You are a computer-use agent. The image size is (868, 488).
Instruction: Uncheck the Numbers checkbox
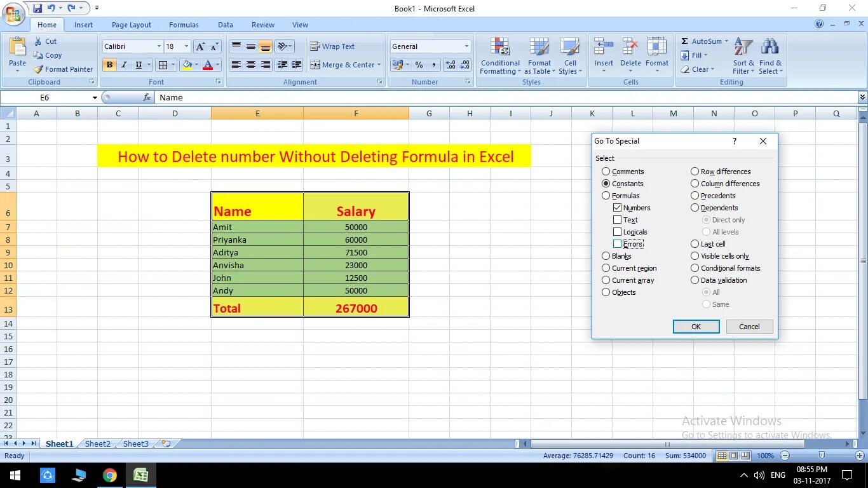coord(617,208)
